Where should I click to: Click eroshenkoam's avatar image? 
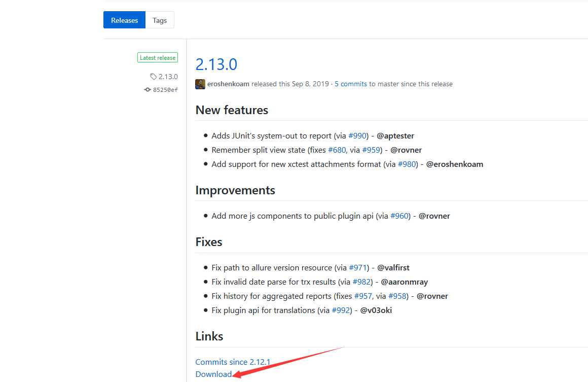point(200,84)
